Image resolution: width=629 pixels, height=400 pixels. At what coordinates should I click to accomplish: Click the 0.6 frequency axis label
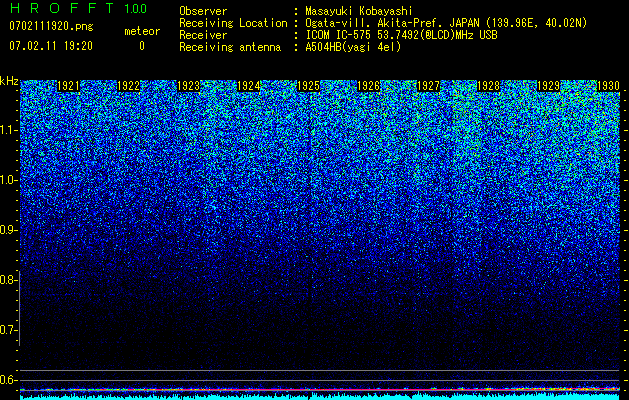tap(9, 380)
